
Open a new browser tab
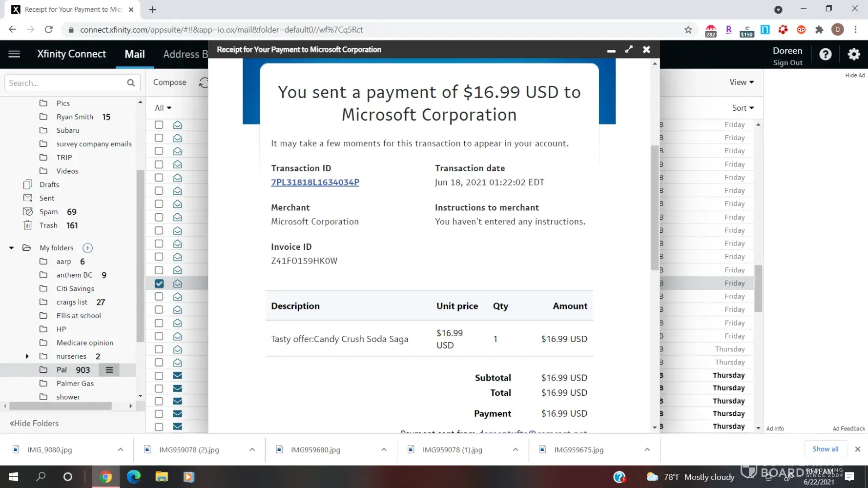[x=152, y=10]
